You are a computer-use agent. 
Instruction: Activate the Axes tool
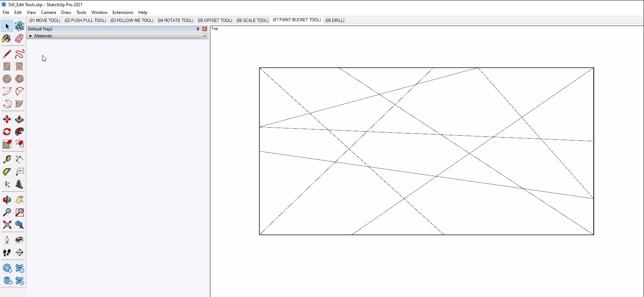click(7, 184)
